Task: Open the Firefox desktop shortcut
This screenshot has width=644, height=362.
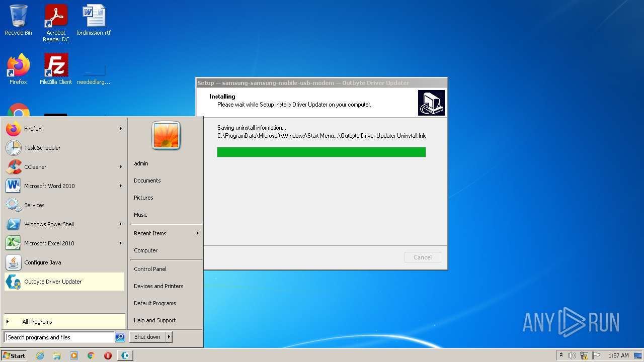Action: pyautogui.click(x=18, y=69)
